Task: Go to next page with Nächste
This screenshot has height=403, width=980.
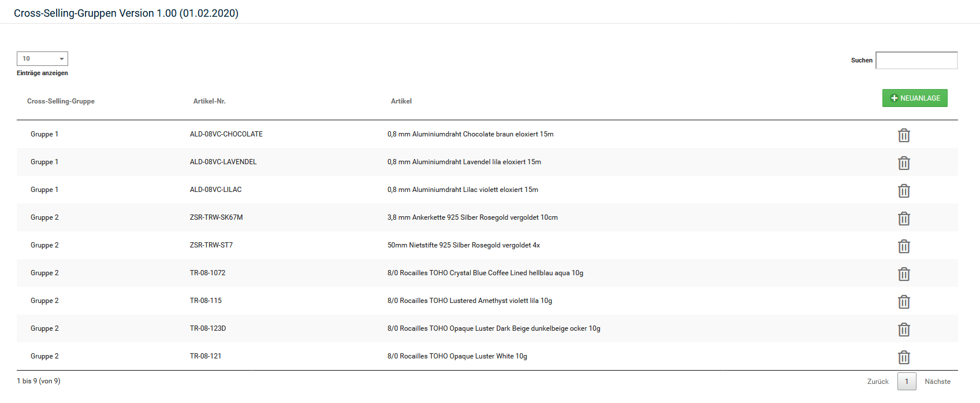Action: pos(937,382)
